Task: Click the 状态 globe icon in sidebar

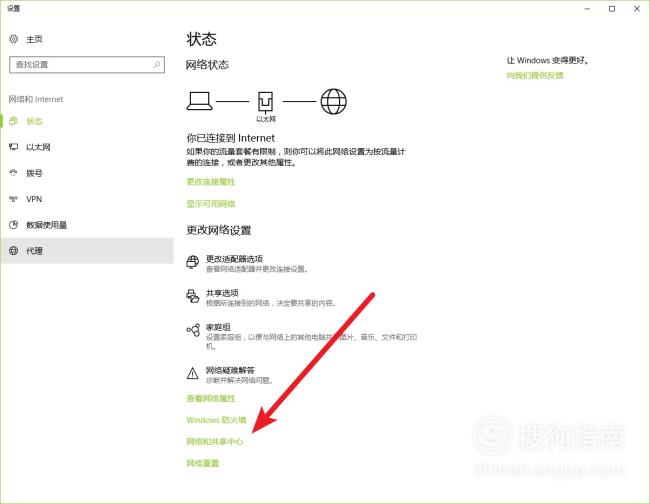Action: [x=14, y=121]
